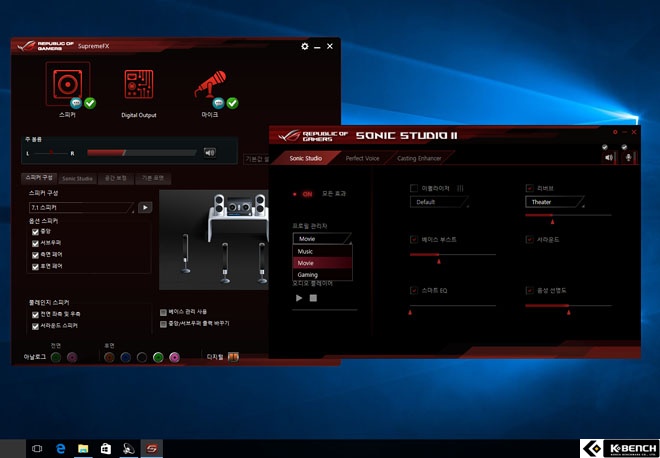Click green checkmark badge under microphone device
The width and height of the screenshot is (660, 458).
[232, 103]
